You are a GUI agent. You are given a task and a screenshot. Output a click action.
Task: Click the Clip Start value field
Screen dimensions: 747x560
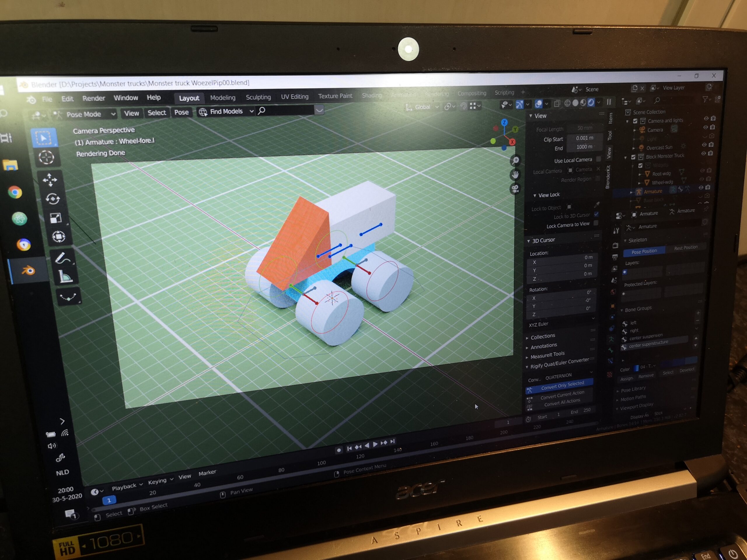584,138
